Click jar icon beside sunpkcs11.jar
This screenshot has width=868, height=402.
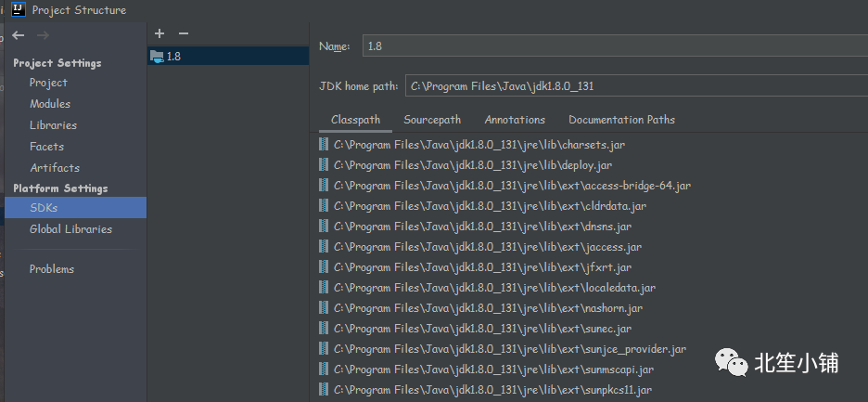pyautogui.click(x=324, y=390)
